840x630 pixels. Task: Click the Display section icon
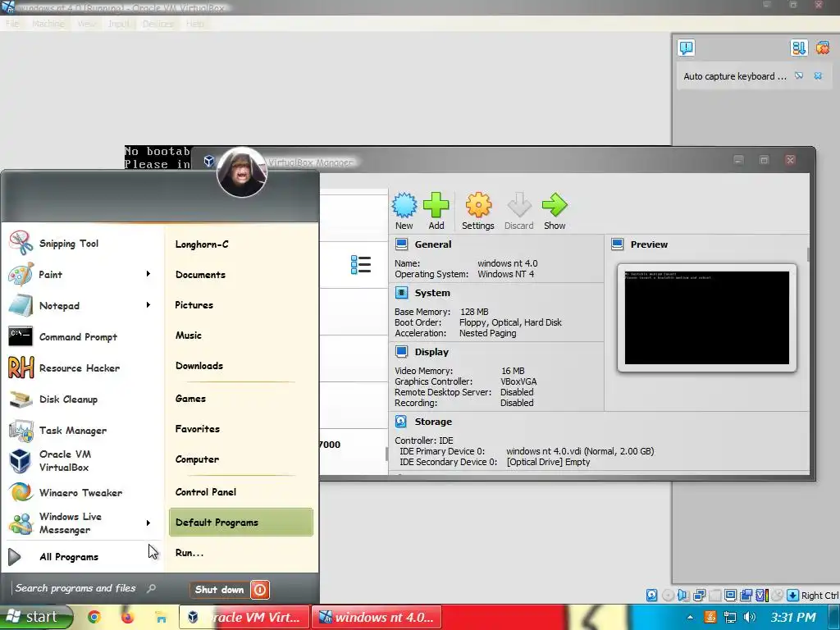[x=401, y=352]
